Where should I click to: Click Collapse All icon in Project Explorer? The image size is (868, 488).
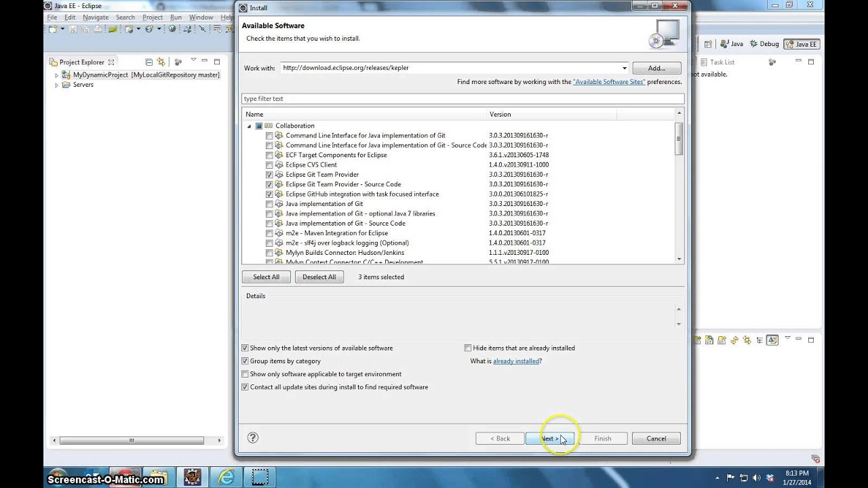pyautogui.click(x=149, y=62)
